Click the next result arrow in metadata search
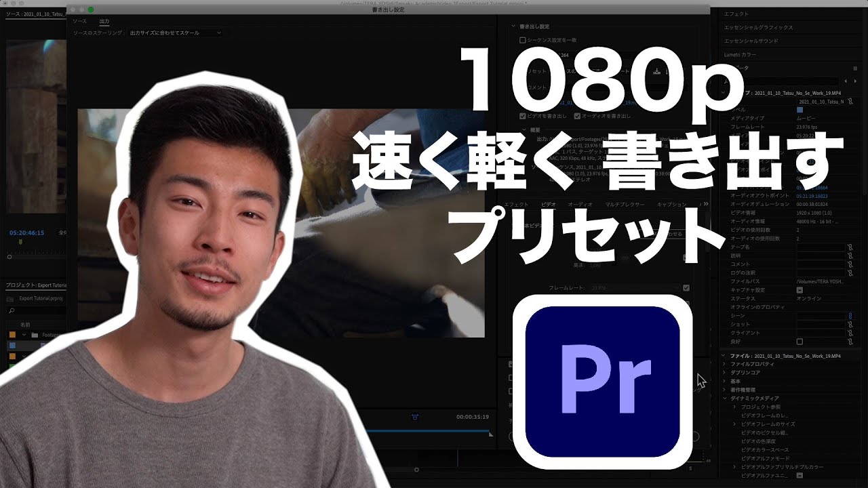Screen dimensions: 868x488 click(854, 81)
